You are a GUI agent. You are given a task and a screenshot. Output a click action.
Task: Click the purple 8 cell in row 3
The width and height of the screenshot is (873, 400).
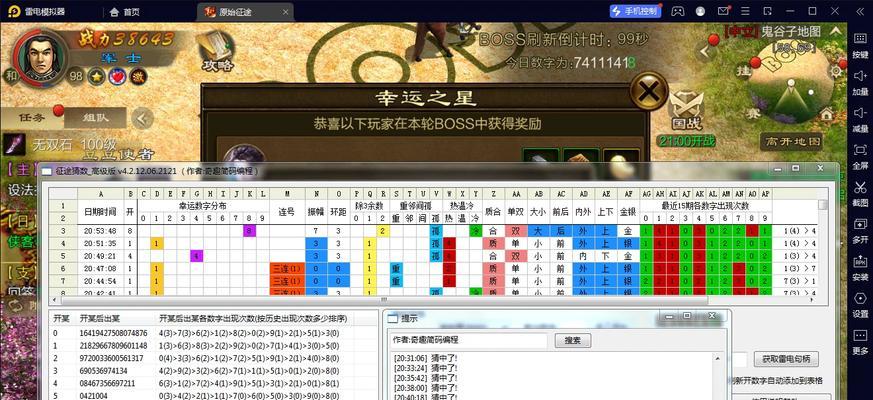coord(249,231)
